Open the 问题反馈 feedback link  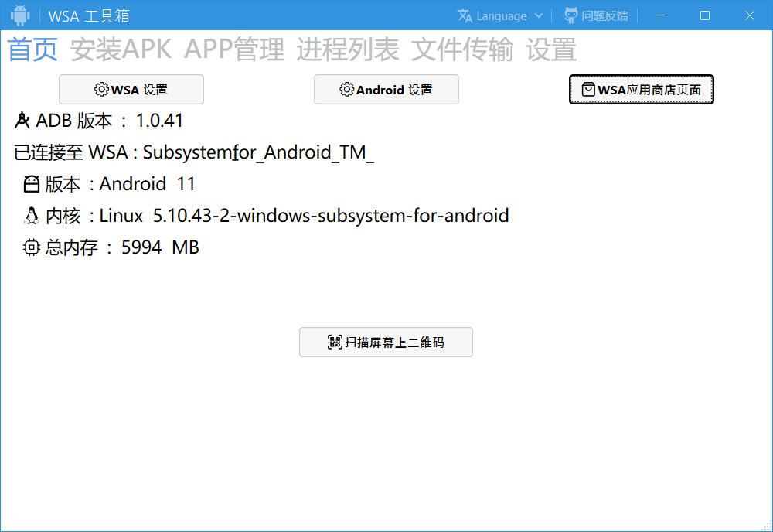(x=604, y=15)
